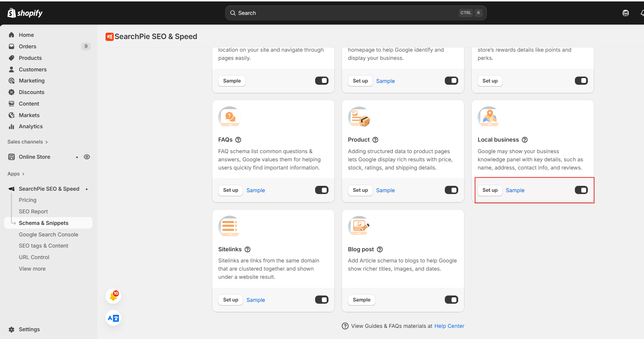Enable the Blog post schema toggle

[451, 300]
